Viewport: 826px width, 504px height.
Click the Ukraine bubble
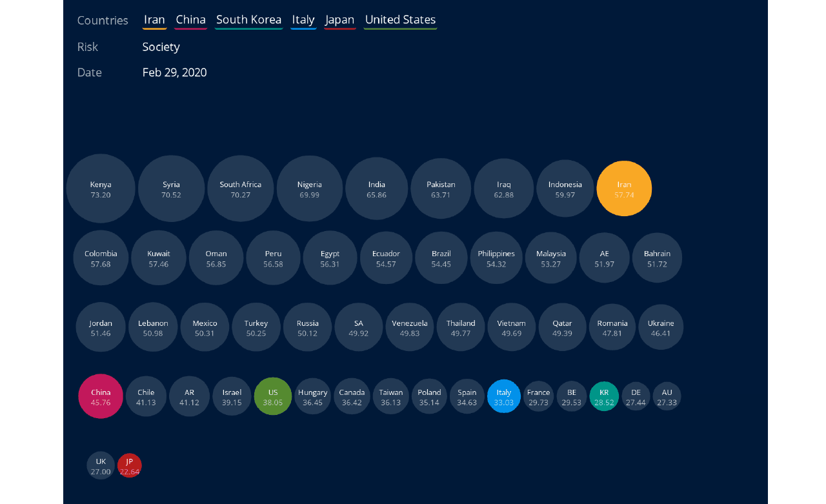click(661, 327)
